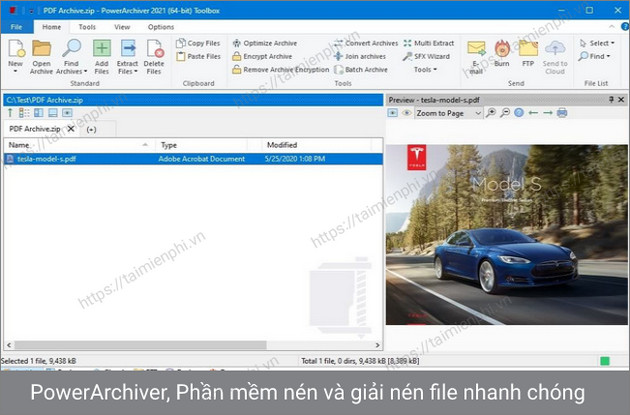Toggle the eye icon in preview toolbar

407,113
